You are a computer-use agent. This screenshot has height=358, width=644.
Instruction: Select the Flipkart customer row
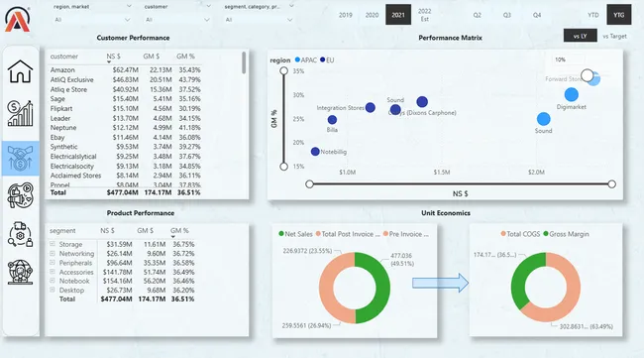125,108
